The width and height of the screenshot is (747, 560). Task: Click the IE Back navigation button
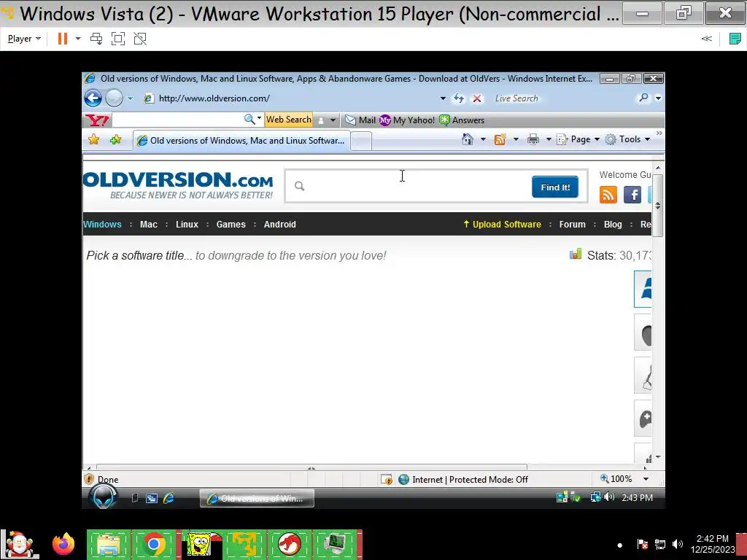point(93,98)
